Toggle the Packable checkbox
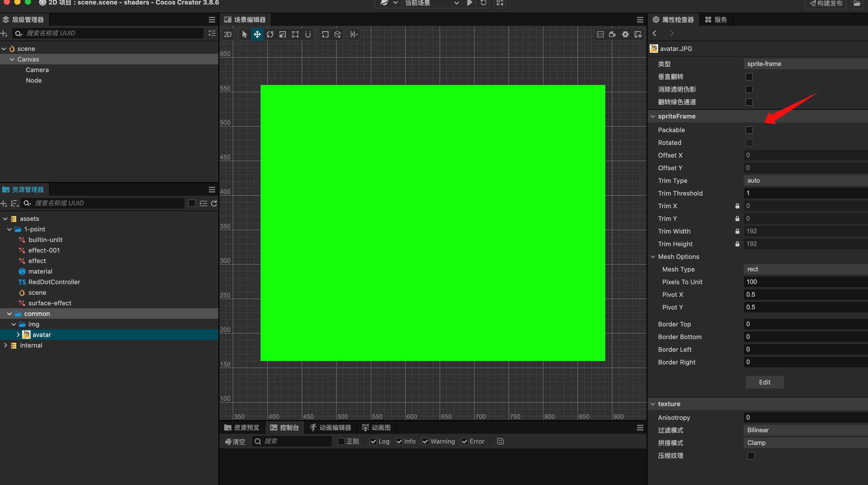868x485 pixels. pos(749,130)
